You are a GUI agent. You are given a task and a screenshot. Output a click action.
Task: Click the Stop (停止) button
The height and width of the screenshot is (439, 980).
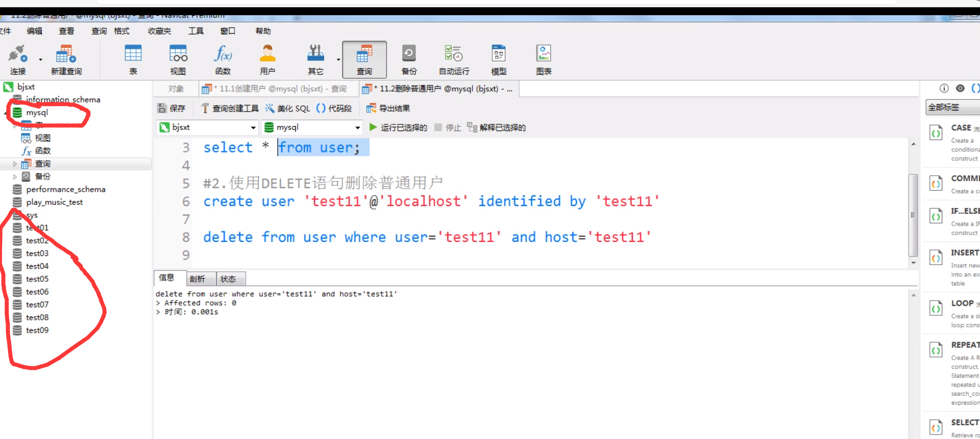[x=448, y=127]
